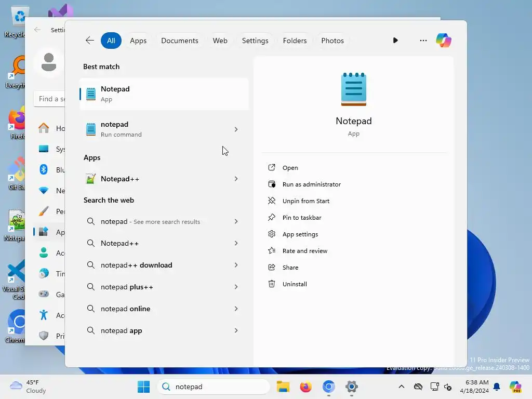Image resolution: width=532 pixels, height=399 pixels.
Task: Click the back arrow in search panel
Action: (89, 41)
